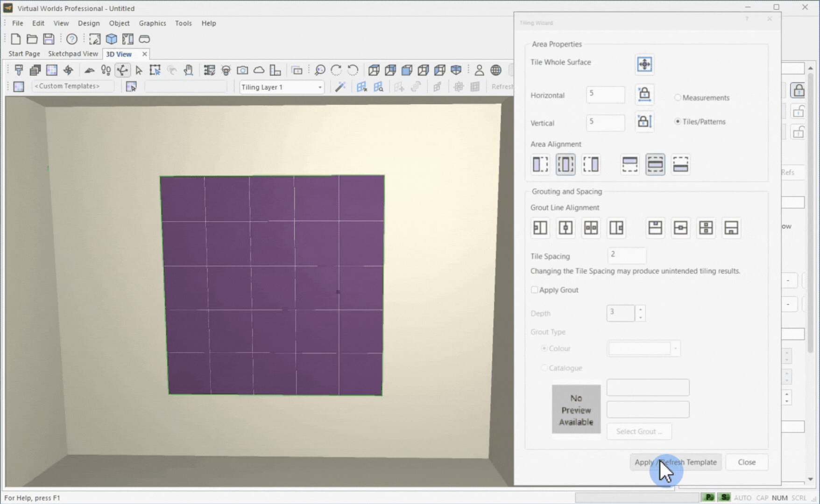The width and height of the screenshot is (820, 504).
Task: Select the Measurements radio button
Action: click(x=678, y=98)
